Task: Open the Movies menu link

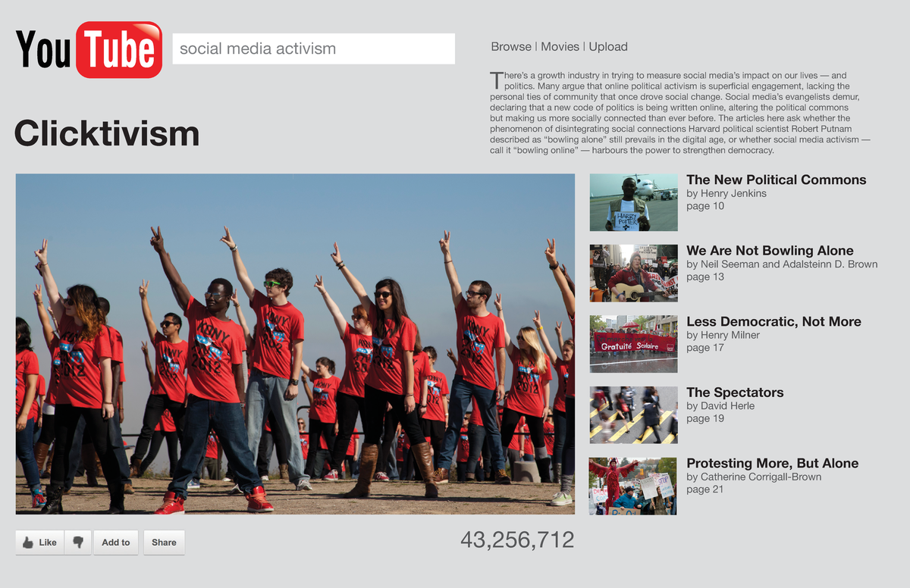Action: (x=560, y=47)
